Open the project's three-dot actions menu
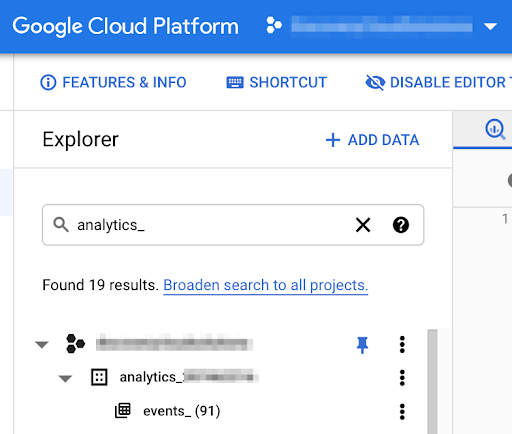This screenshot has height=434, width=512. click(402, 345)
